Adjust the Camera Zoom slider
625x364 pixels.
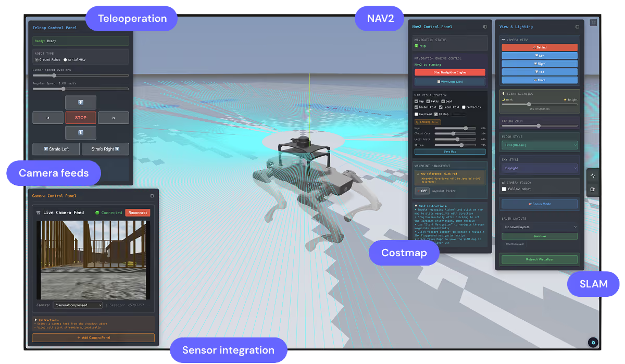tap(540, 126)
